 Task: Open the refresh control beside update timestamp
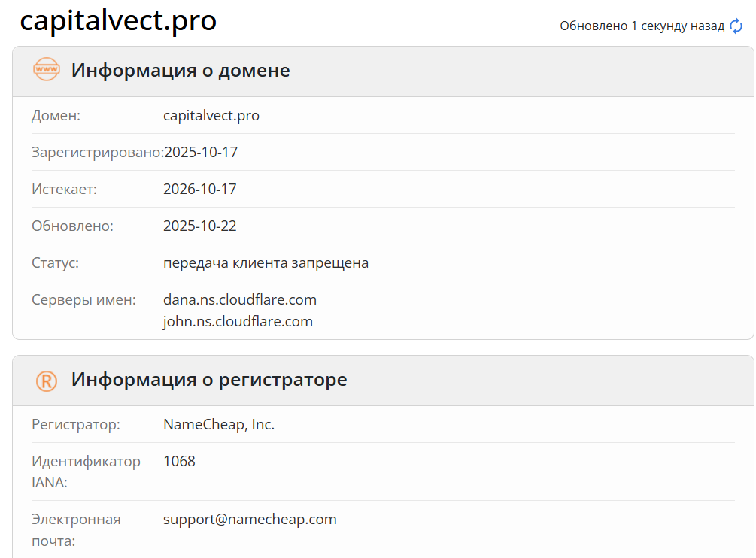click(734, 25)
